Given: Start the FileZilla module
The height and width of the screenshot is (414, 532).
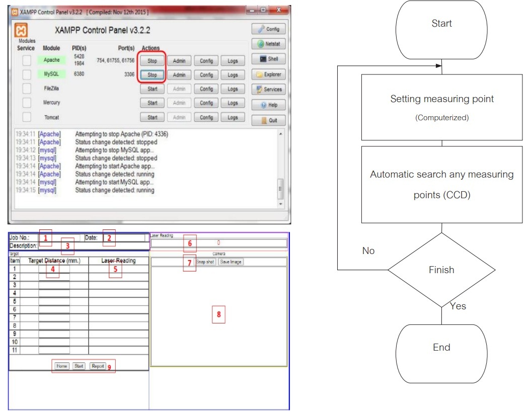Looking at the screenshot, I should [152, 89].
